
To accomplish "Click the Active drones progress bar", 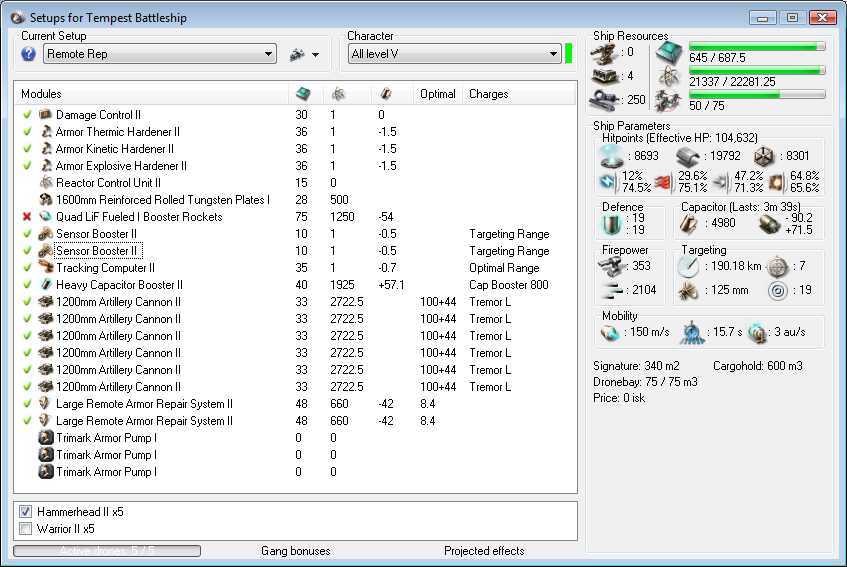I will [107, 551].
